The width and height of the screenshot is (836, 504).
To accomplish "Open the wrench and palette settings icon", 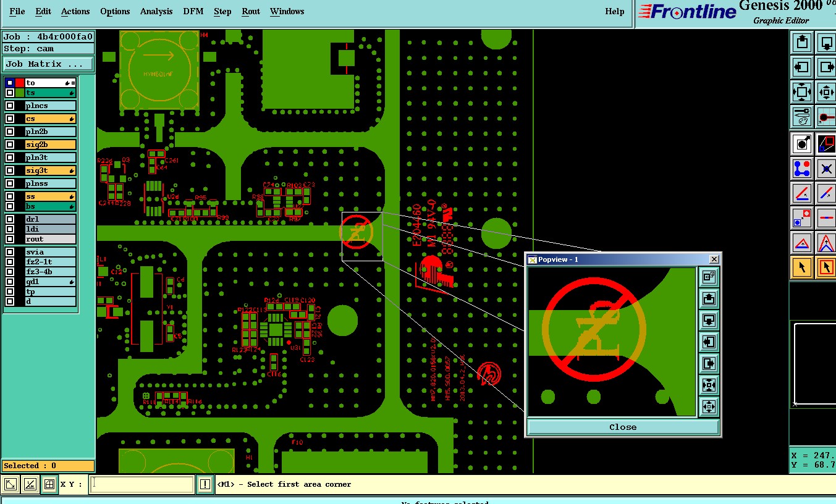I will (802, 116).
